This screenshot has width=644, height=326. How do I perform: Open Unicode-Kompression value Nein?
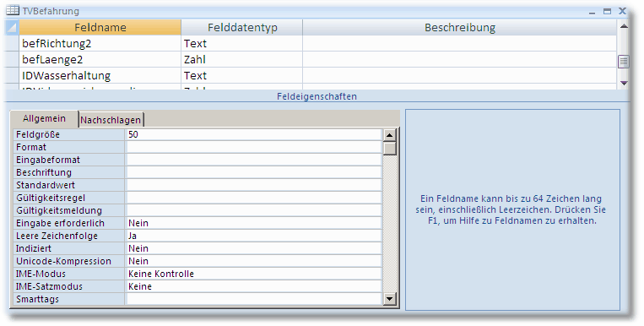254,261
